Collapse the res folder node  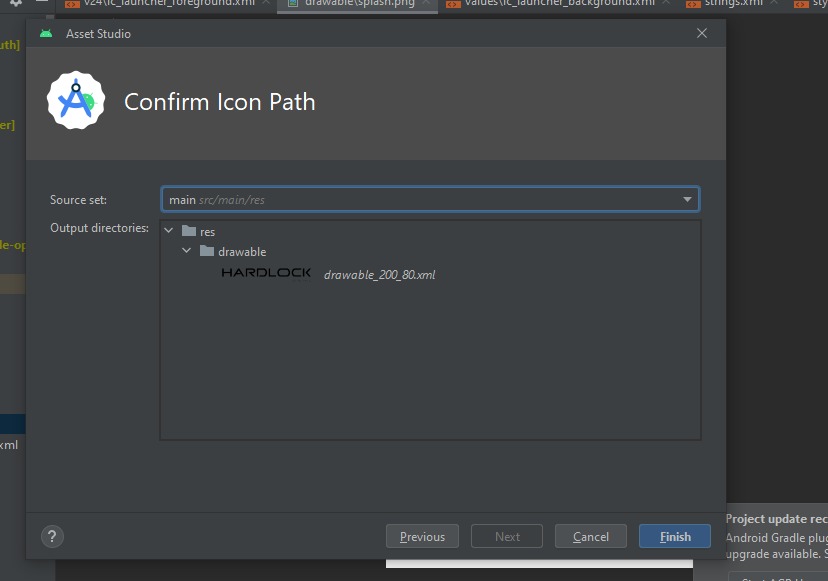click(168, 231)
